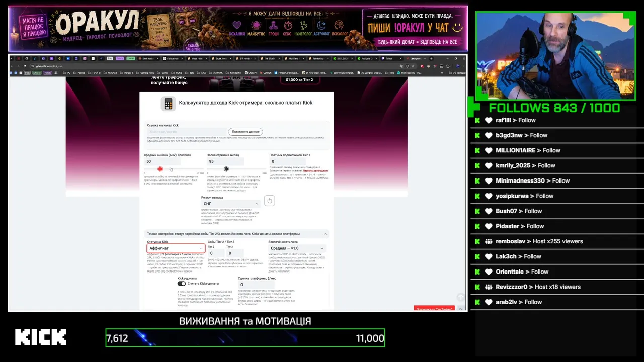Open the ChatGPT bookmark

pos(251,73)
